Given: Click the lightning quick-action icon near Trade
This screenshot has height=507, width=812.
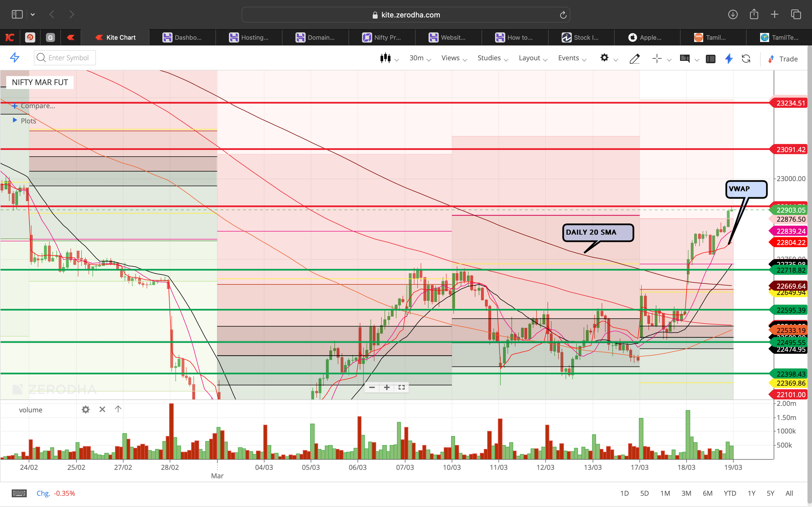Looking at the screenshot, I should (728, 59).
